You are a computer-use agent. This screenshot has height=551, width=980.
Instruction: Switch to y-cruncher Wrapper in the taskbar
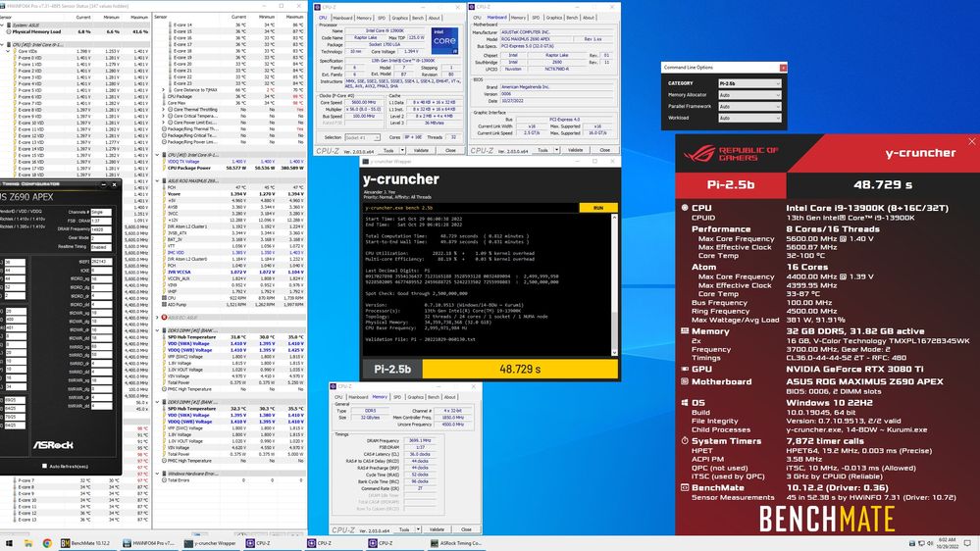(x=209, y=543)
